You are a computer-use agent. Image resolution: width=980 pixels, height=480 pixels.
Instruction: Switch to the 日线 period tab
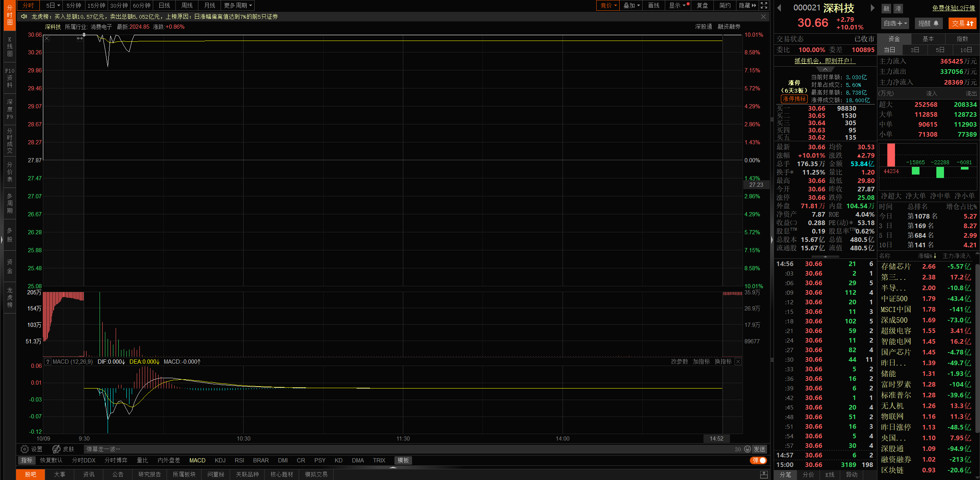[x=164, y=5]
